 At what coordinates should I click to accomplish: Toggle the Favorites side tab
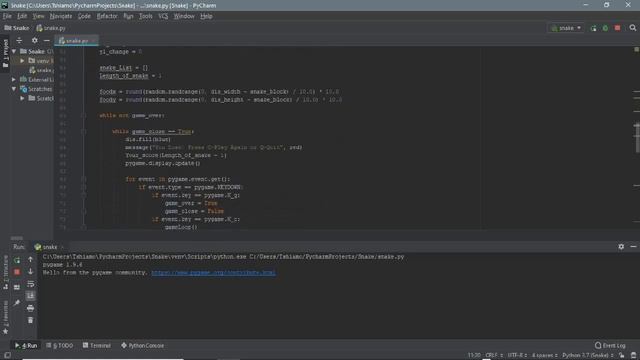[x=5, y=318]
